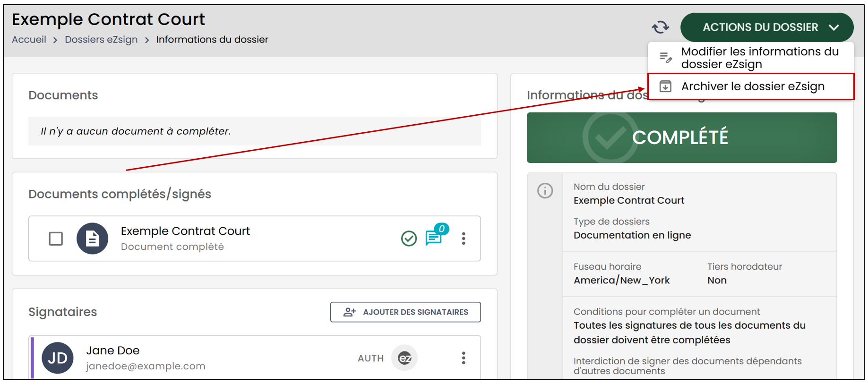Click the edit pencil list icon

pyautogui.click(x=666, y=58)
